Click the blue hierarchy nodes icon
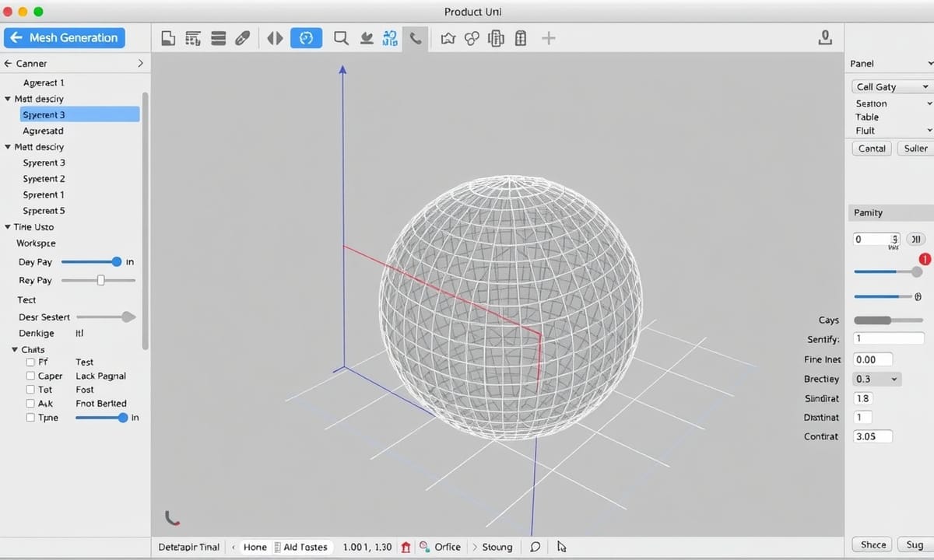Viewport: 934px width, 560px height. pyautogui.click(x=391, y=38)
